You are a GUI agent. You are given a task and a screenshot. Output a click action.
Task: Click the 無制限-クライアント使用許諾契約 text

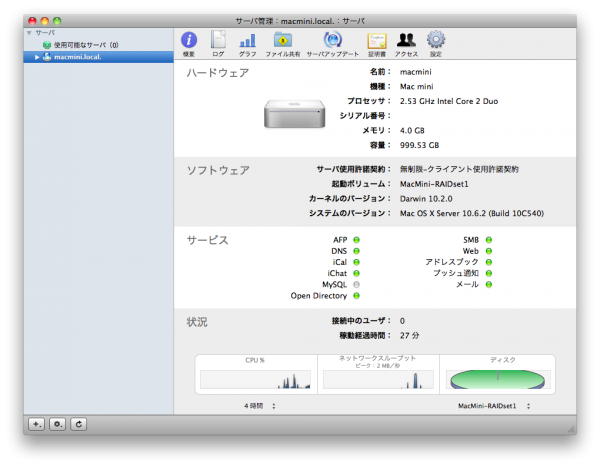(459, 169)
